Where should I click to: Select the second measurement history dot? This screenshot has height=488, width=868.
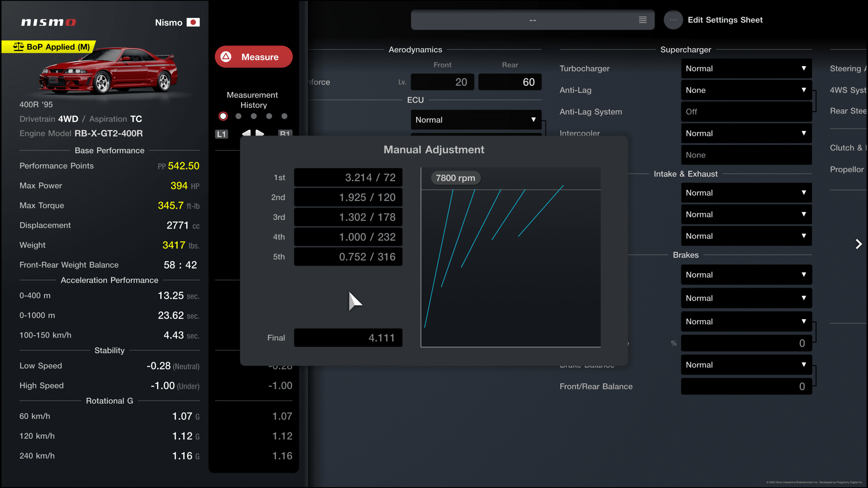point(238,116)
